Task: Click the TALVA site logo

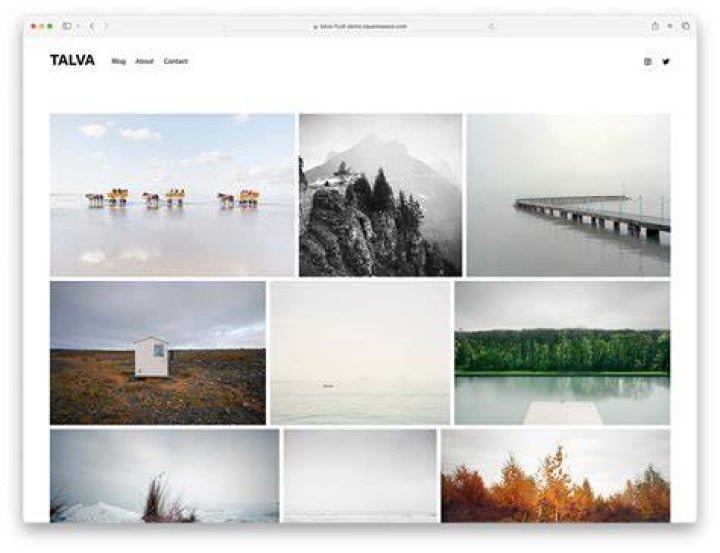Action: (x=73, y=61)
